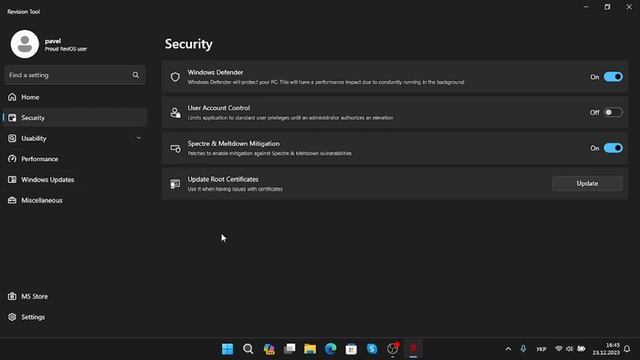Click the Settings gear icon in sidebar

[x=12, y=317]
